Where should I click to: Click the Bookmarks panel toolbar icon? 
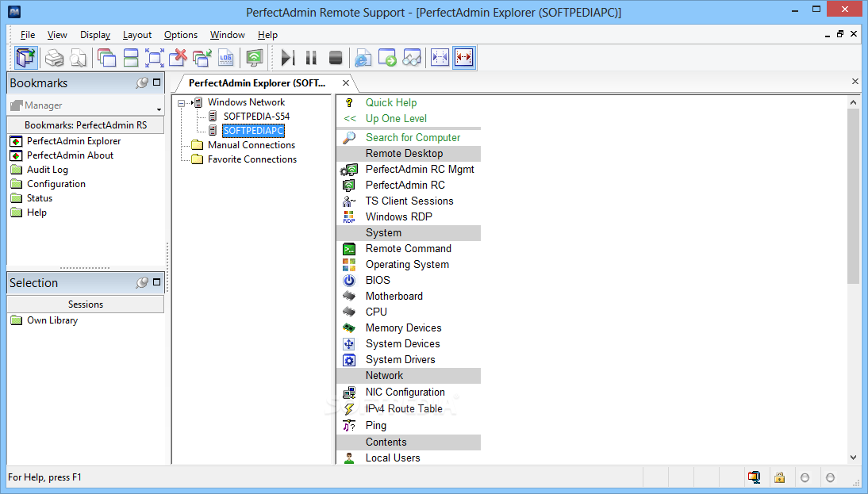[26, 58]
